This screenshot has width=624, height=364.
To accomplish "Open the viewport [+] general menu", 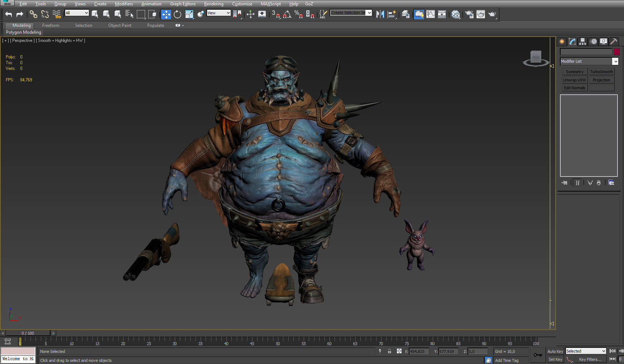I will coord(5,40).
